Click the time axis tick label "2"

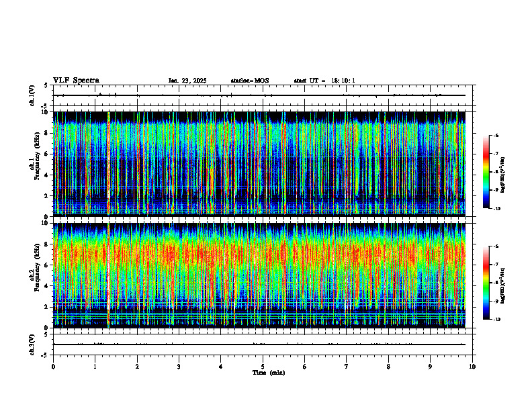point(137,367)
